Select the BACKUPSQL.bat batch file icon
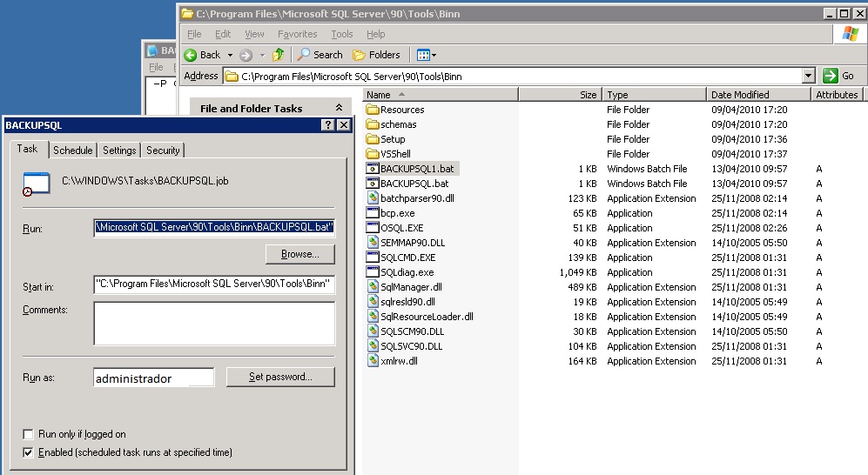This screenshot has height=475, width=868. point(373,184)
